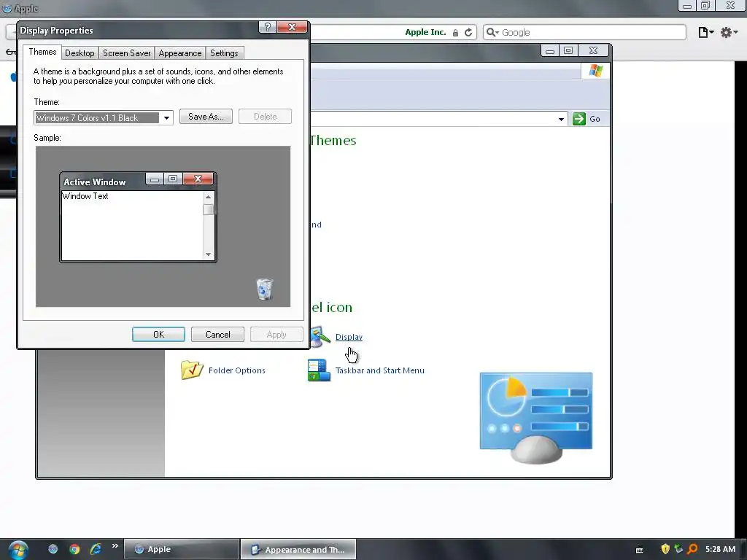
Task: Click the keyboard icon in system tray
Action: tap(639, 550)
